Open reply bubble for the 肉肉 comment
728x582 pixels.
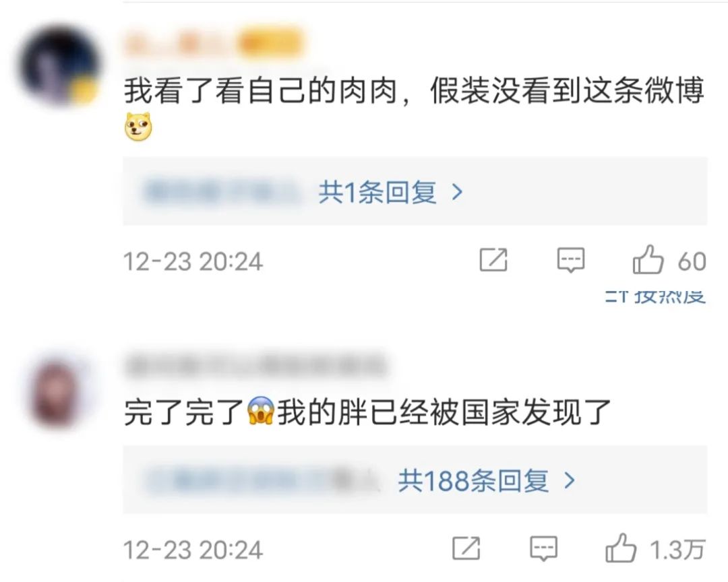pyautogui.click(x=571, y=260)
